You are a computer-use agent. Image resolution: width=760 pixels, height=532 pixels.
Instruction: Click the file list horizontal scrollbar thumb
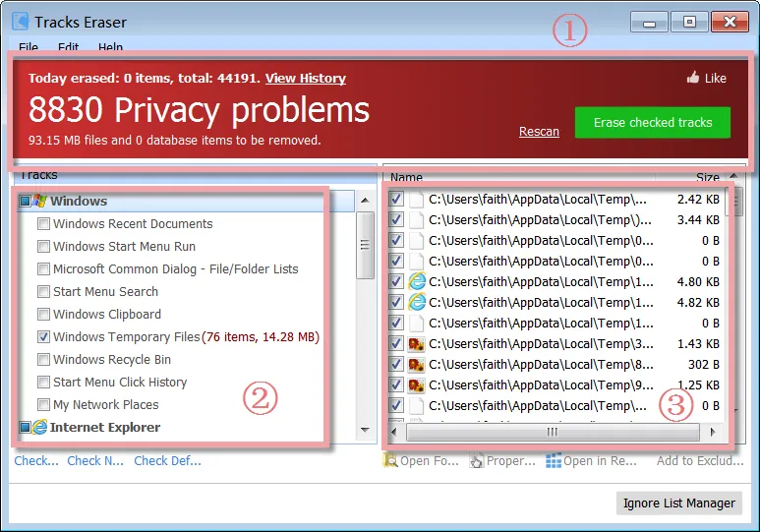point(553,432)
